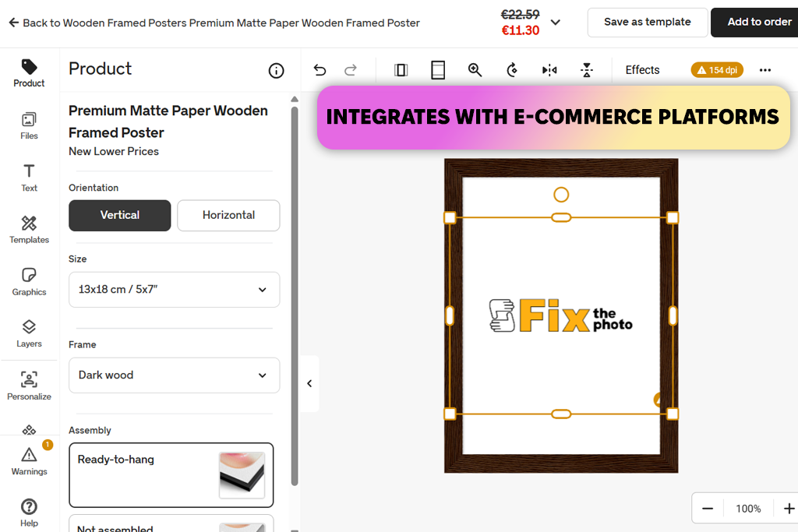Undo the last action
798x532 pixels.
tap(320, 69)
